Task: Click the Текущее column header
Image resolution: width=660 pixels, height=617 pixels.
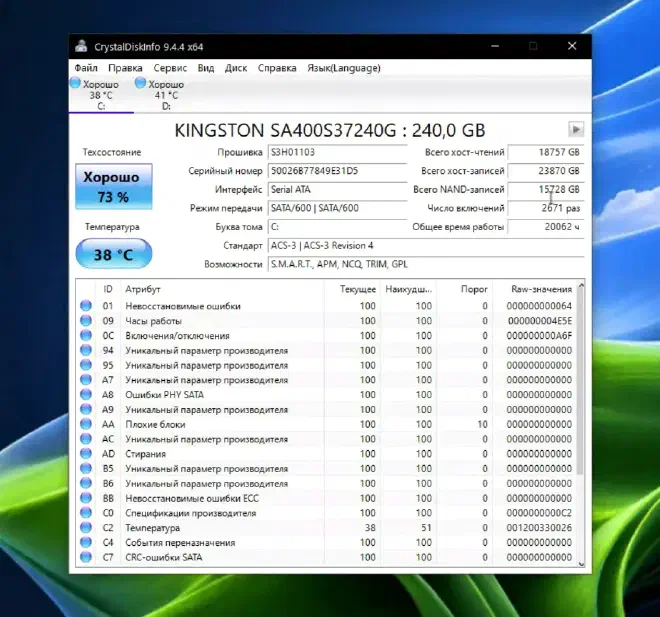Action: tap(352, 289)
